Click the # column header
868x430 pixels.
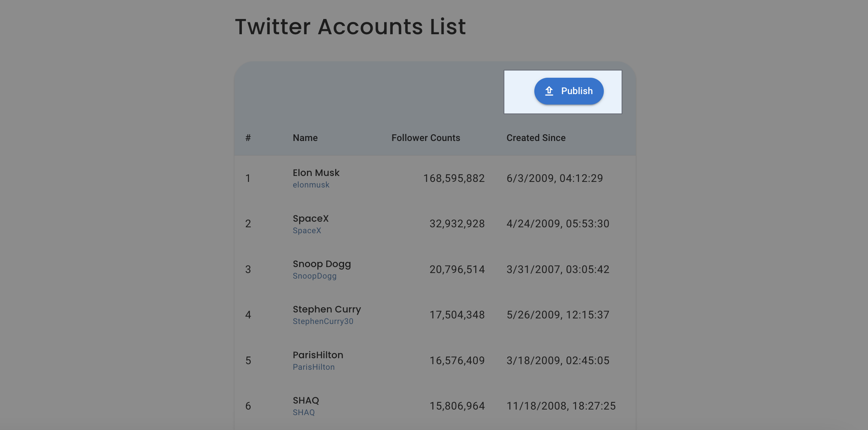tap(248, 138)
